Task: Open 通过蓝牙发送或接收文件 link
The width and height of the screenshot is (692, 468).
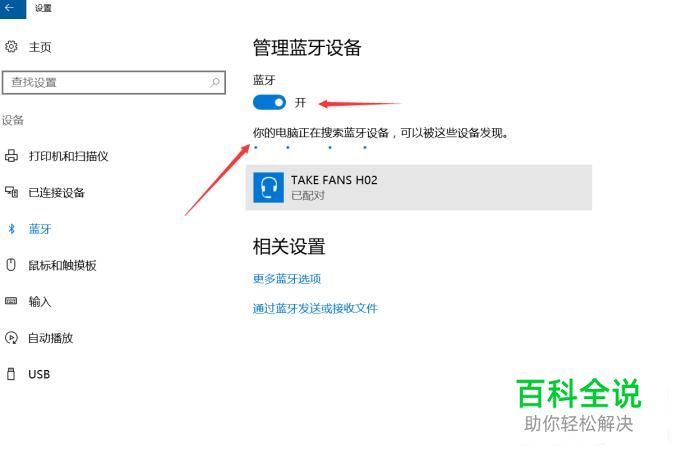Action: pos(315,308)
